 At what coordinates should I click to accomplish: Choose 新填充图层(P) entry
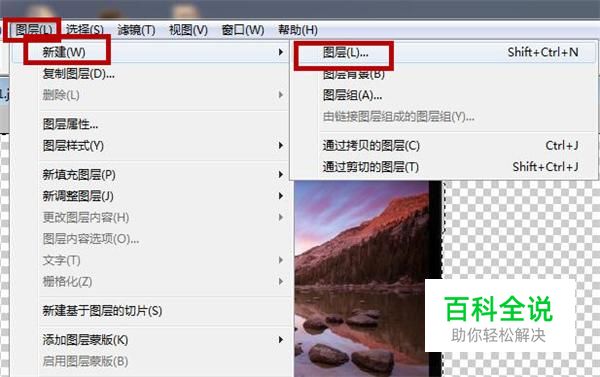[79, 175]
